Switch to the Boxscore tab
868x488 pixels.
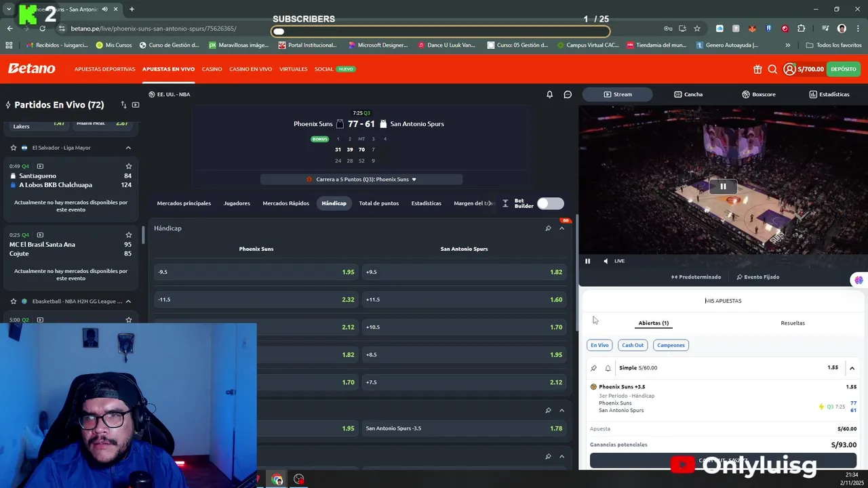758,94
